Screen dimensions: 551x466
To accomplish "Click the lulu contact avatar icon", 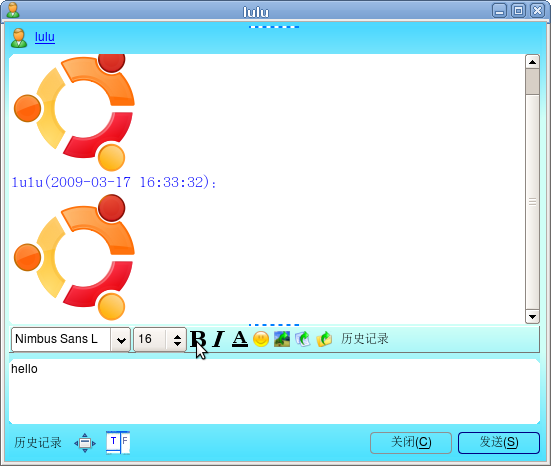I will [x=19, y=38].
